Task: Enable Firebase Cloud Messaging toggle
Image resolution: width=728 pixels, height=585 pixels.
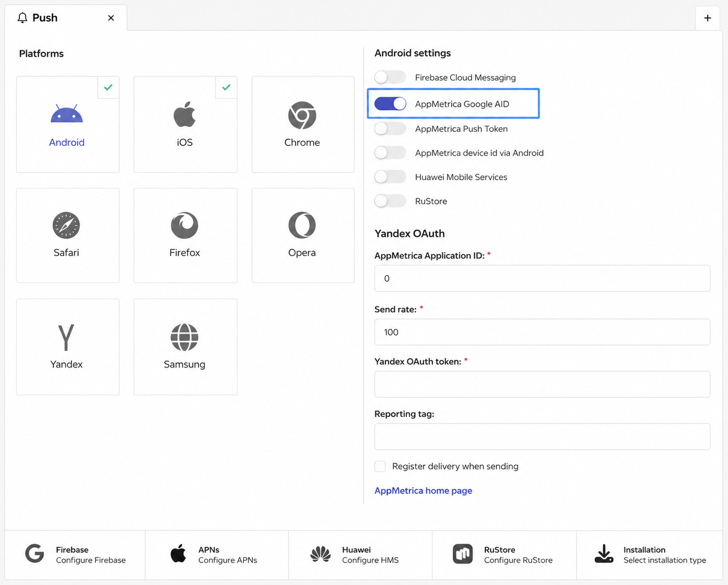Action: point(390,78)
